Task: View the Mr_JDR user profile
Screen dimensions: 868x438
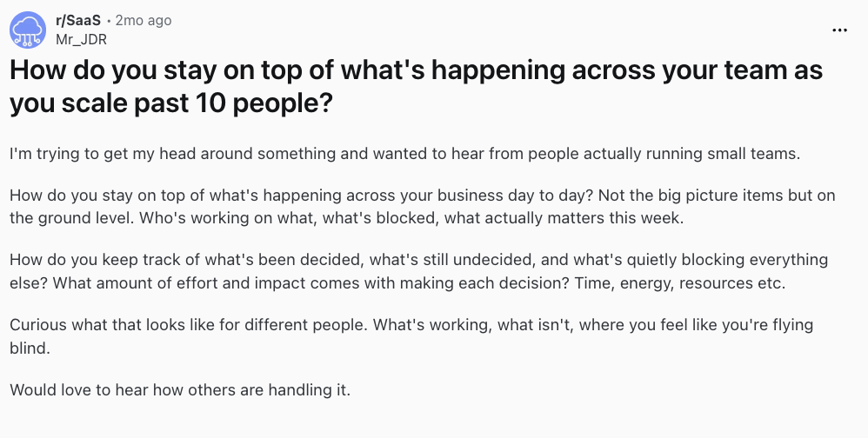Action: [81, 38]
